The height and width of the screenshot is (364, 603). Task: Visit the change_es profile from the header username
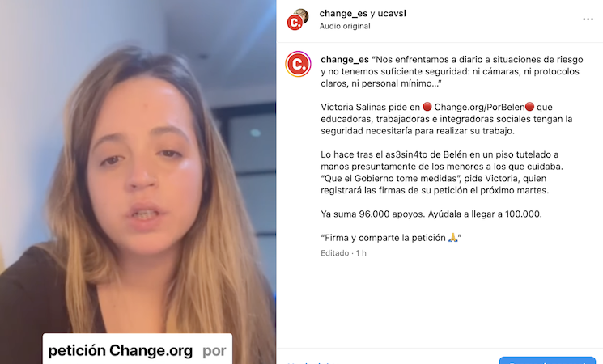click(343, 14)
